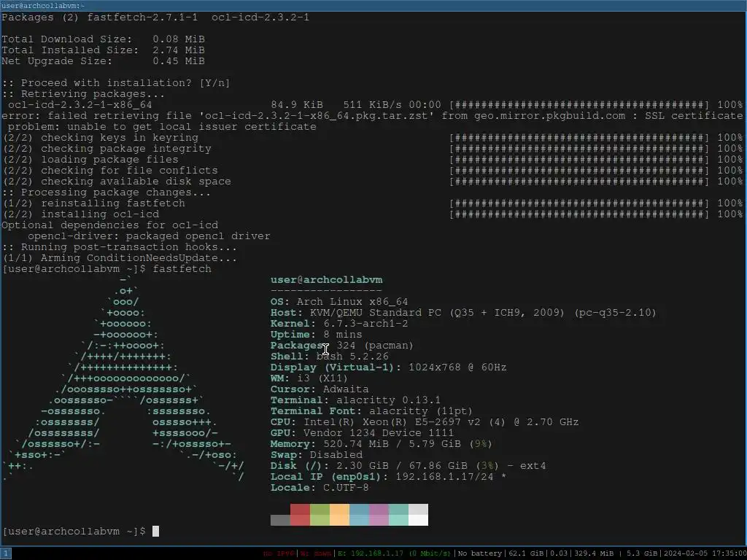Click the blue color block in palette
Screen dimensions: 747x560
(x=359, y=515)
